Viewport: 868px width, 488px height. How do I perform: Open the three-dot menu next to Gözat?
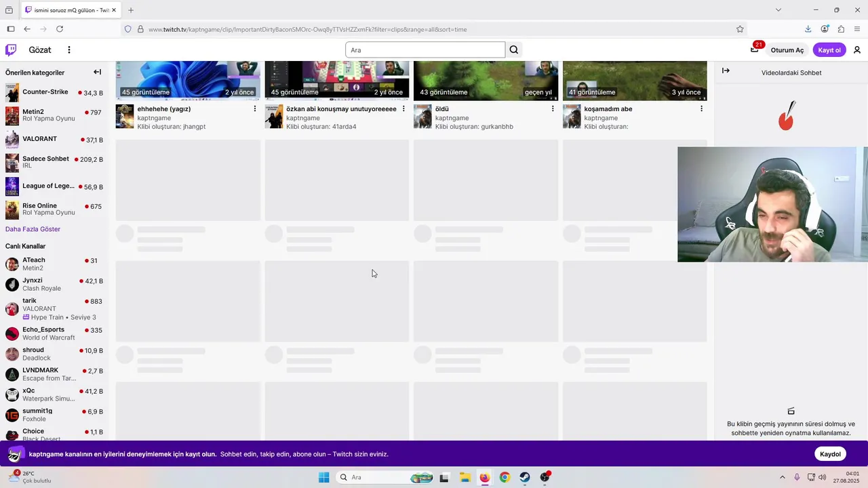(68, 49)
